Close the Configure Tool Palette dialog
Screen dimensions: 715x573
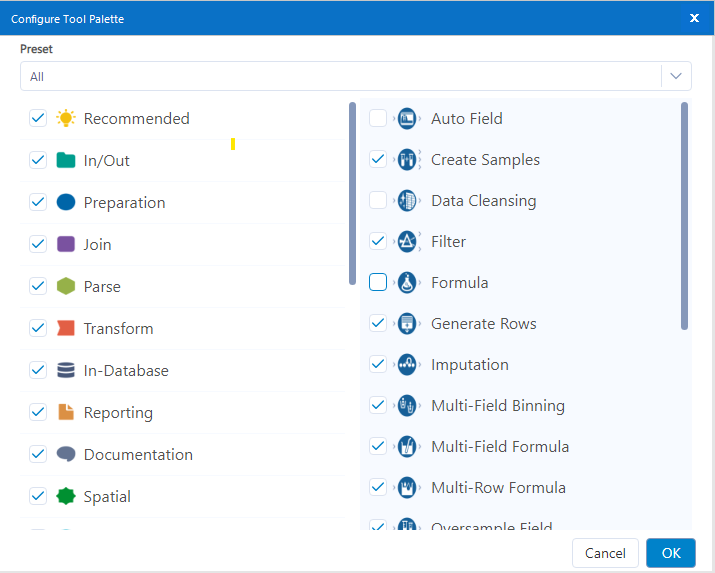[695, 18]
